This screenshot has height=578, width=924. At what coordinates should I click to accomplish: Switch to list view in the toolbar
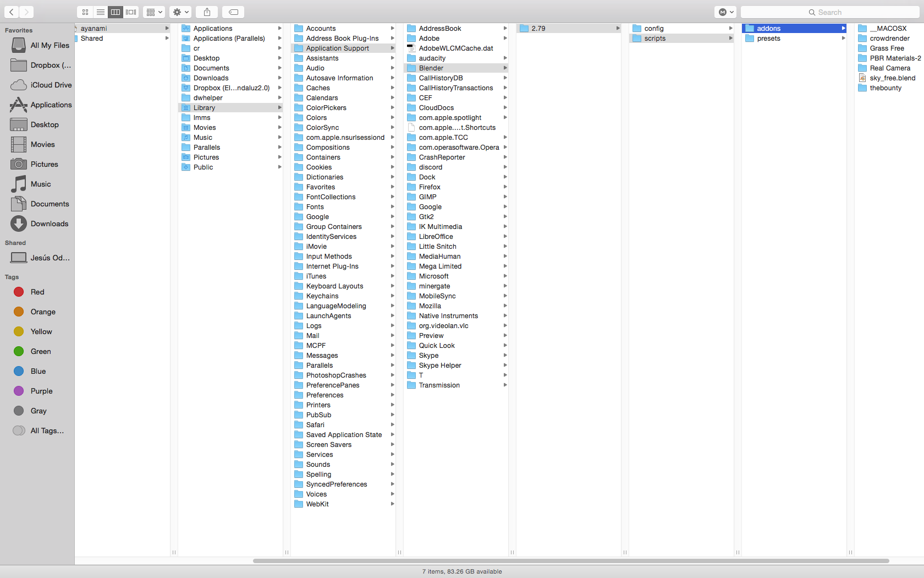(x=101, y=12)
